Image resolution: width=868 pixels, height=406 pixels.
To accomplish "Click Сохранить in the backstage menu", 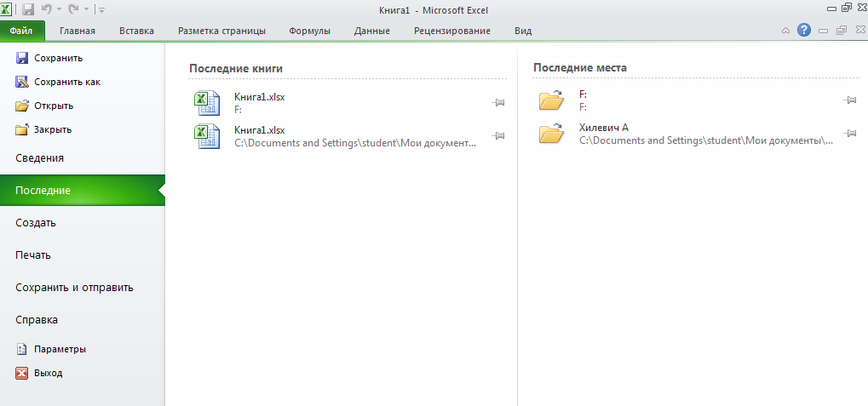I will tap(49, 58).
